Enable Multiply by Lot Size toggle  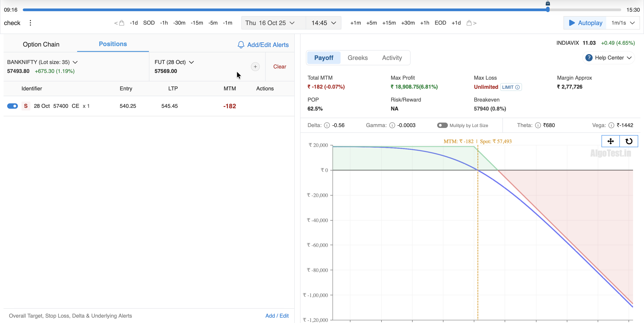tap(442, 125)
